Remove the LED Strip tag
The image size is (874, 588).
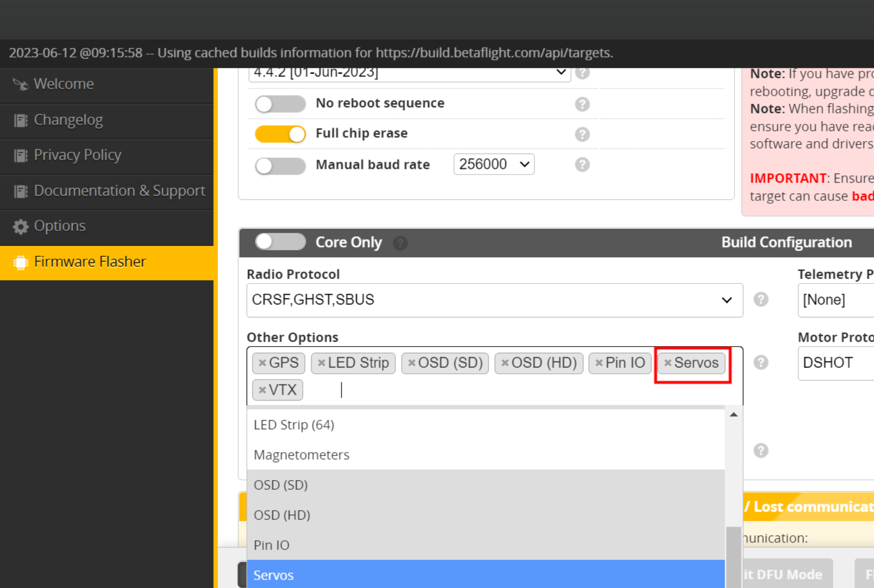point(321,363)
